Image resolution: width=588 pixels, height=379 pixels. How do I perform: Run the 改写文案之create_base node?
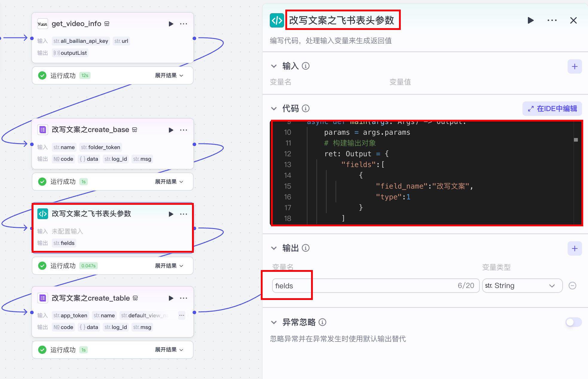[171, 130]
